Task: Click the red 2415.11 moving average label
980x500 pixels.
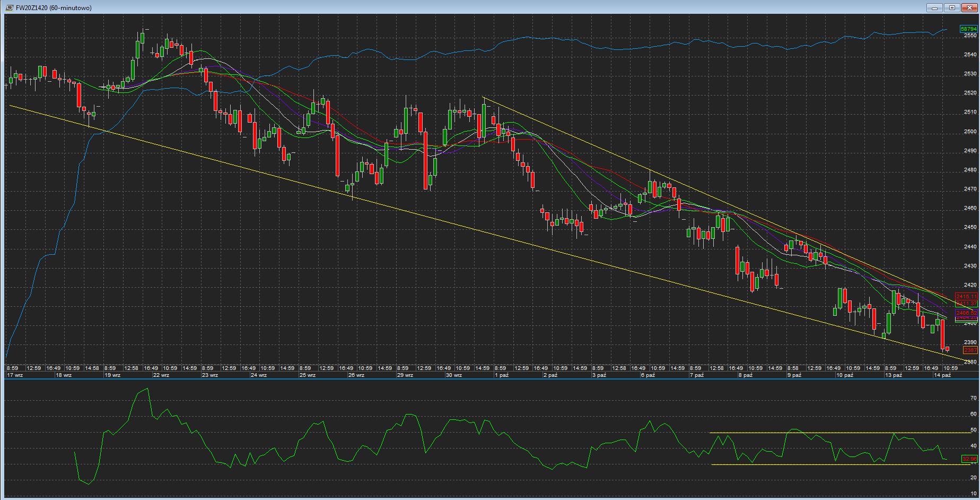Action: point(966,296)
